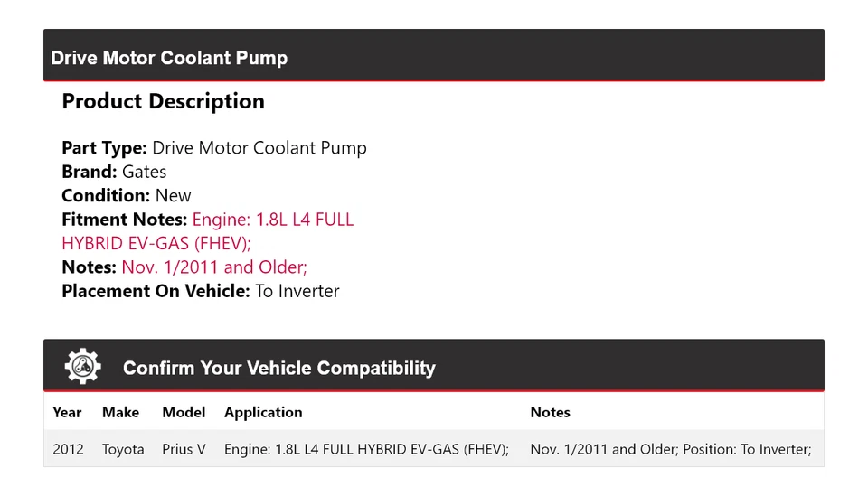
Task: Click the Position: To Inverter notes cell
Action: pos(670,449)
